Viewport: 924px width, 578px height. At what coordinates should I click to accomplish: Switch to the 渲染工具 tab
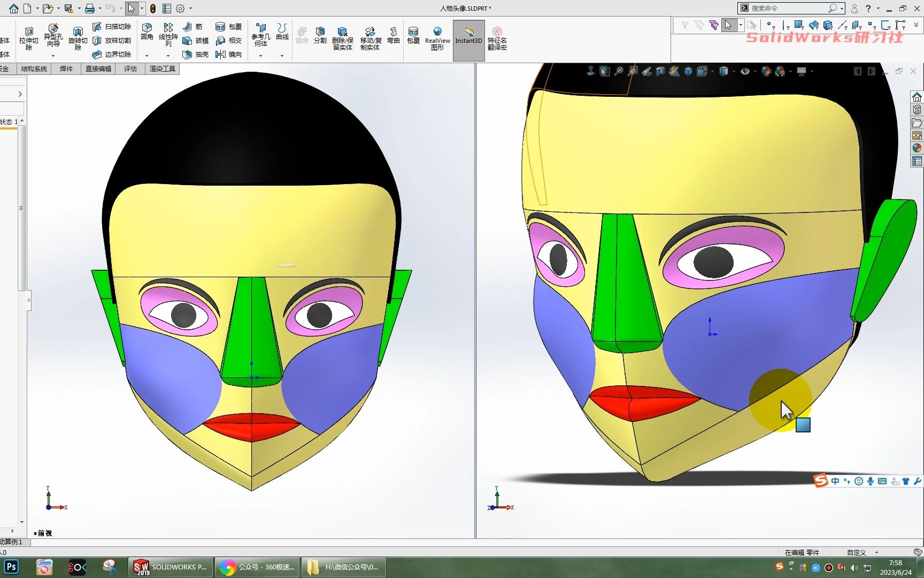pos(162,69)
